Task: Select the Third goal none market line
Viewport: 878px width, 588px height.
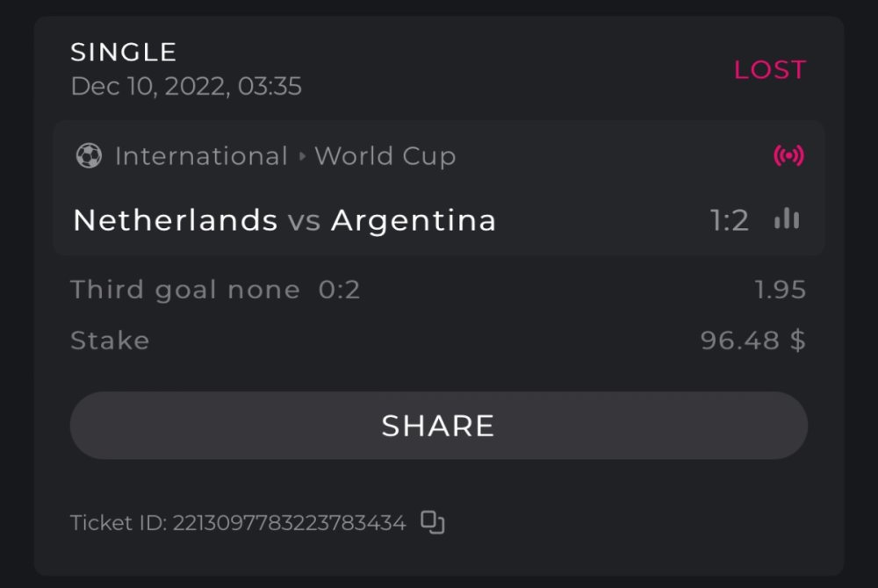Action: [215, 290]
